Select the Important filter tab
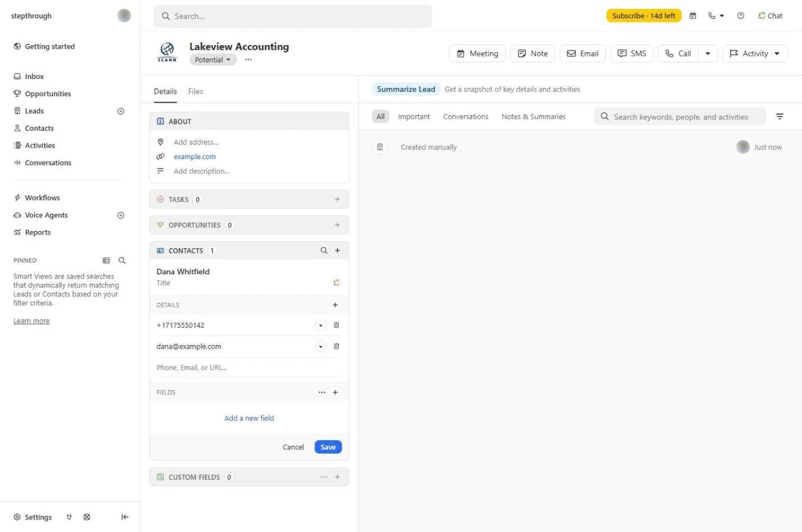This screenshot has height=532, width=802. tap(414, 117)
